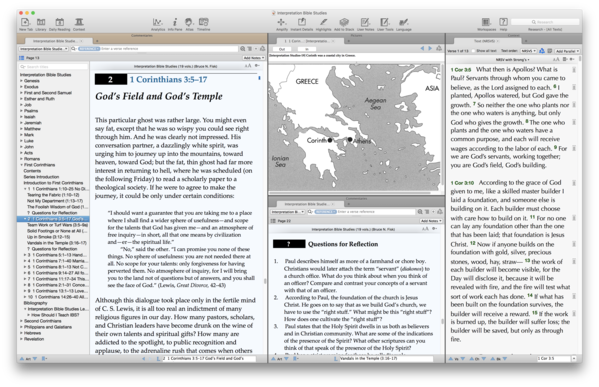Select the Highlights pen tool
Image resolution: width=599 pixels, height=387 pixels.
[324, 23]
